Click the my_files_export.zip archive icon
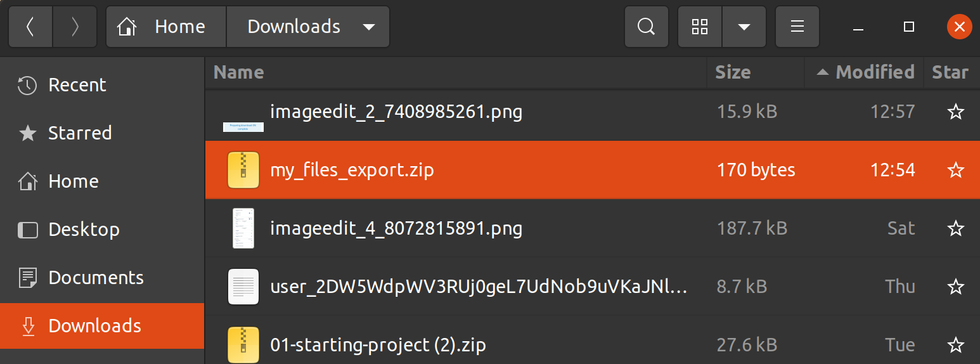The height and width of the screenshot is (364, 980). point(243,170)
